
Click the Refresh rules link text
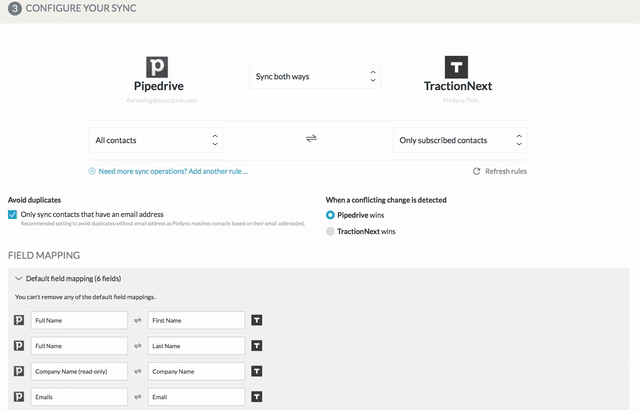click(506, 171)
